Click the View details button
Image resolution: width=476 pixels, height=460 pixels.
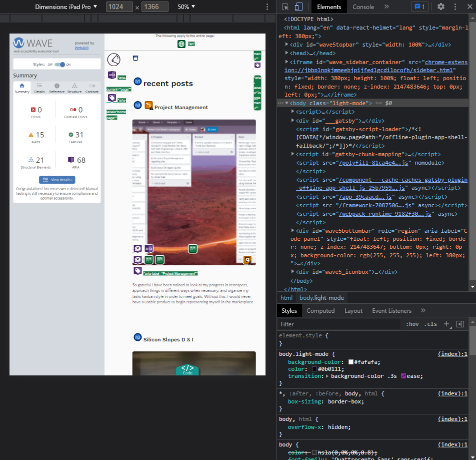coord(57,180)
